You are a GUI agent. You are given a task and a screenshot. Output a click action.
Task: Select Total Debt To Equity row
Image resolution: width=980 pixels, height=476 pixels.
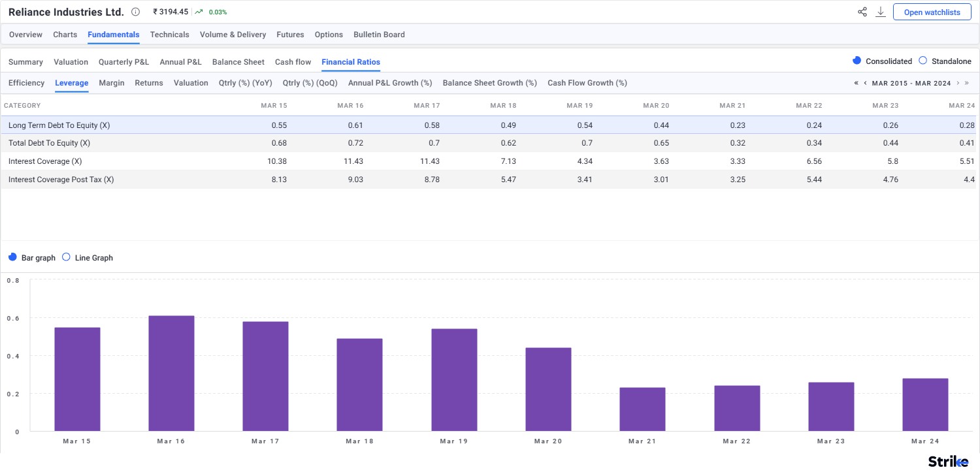point(488,143)
